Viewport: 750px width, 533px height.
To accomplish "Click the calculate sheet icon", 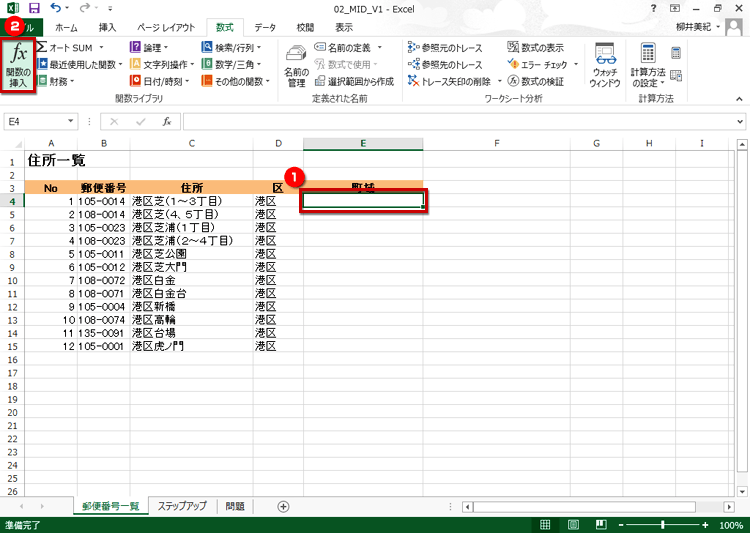I will 676,75.
